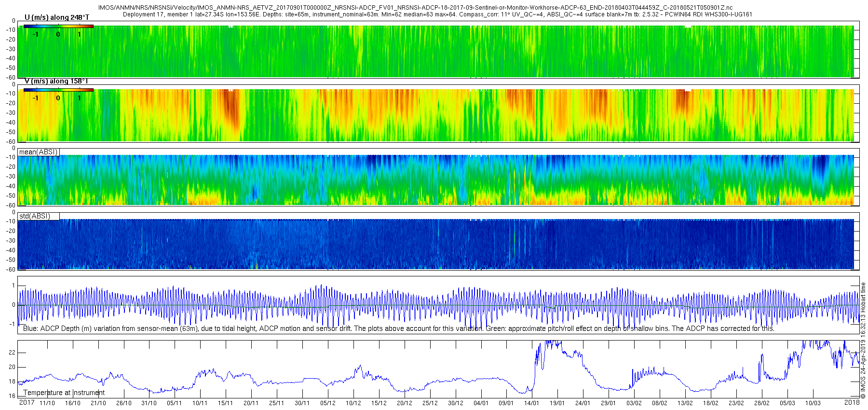Click the 25/12 date tick label
Screen dimensions: 868x410
point(430,403)
